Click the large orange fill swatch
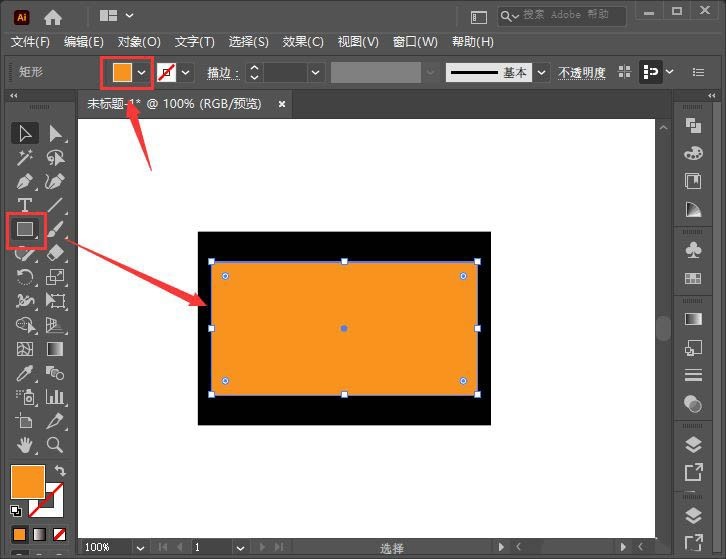The height and width of the screenshot is (559, 726). 28,482
